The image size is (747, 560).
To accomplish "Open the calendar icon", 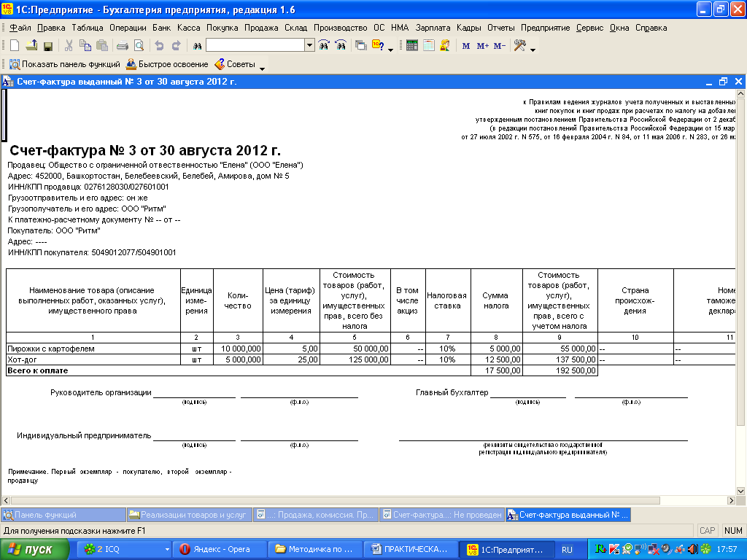I will [429, 46].
